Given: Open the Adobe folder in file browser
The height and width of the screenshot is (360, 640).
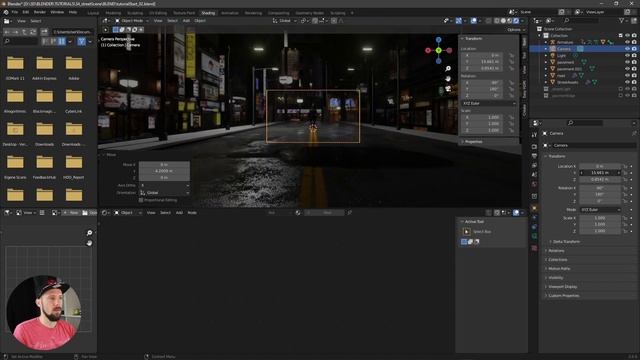Looking at the screenshot, I should 74,67.
